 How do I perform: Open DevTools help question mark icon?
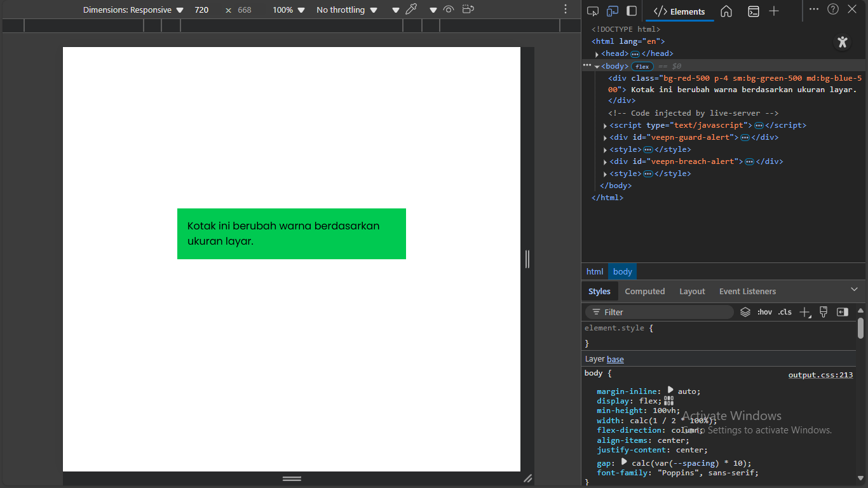tap(833, 9)
